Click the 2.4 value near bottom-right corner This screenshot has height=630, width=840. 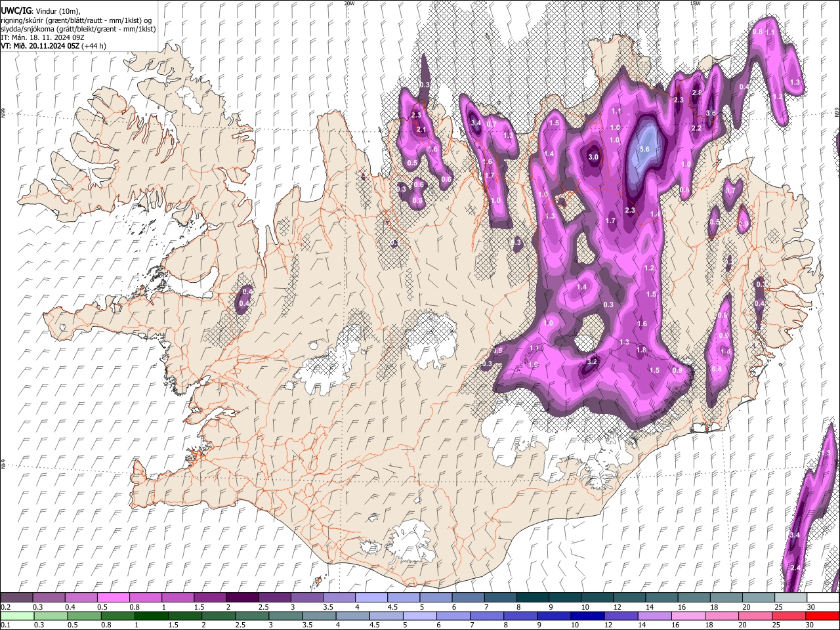[x=795, y=568]
